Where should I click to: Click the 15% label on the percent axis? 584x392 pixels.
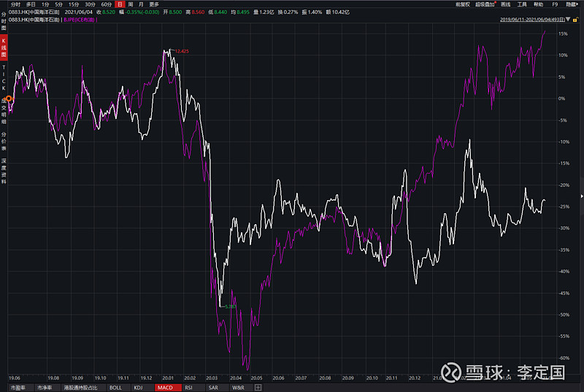[x=563, y=34]
